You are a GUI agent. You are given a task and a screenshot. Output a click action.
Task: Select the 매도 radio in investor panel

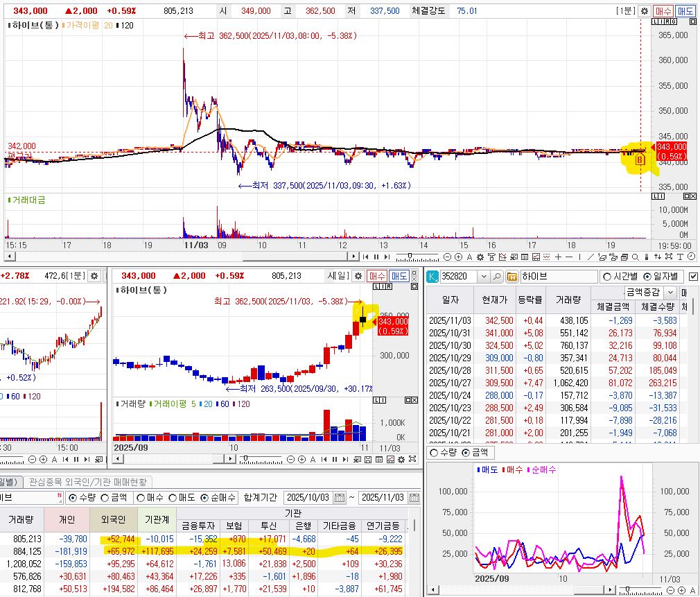pyautogui.click(x=173, y=497)
